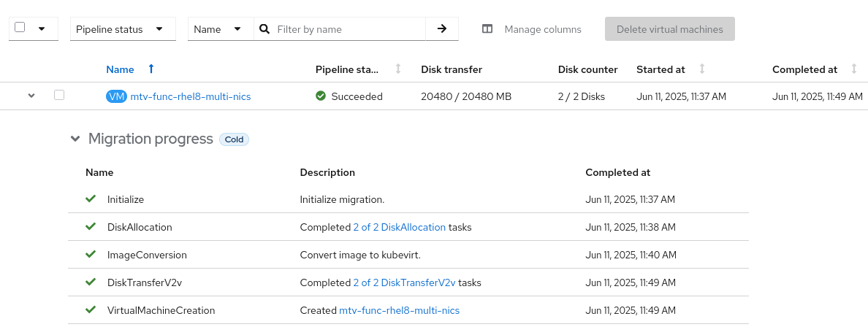The height and width of the screenshot is (327, 868).
Task: Click the Manage columns icon
Action: [487, 29]
